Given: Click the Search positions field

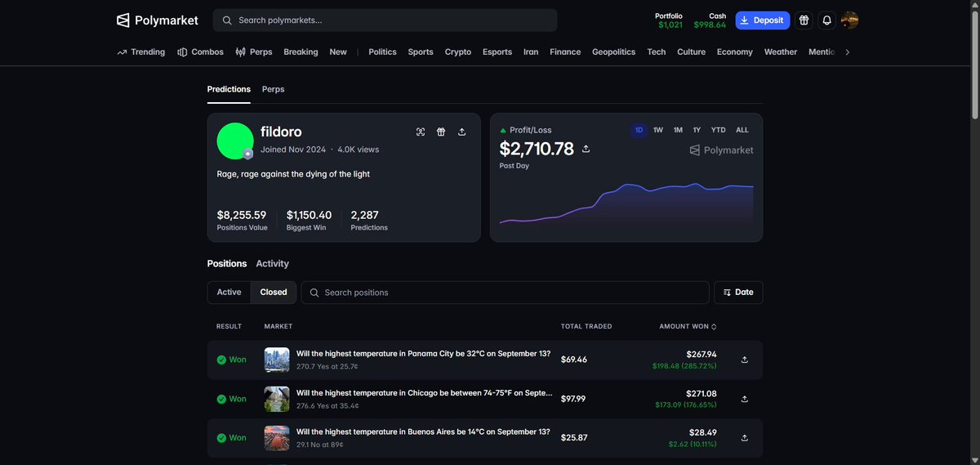Looking at the screenshot, I should click(x=505, y=292).
